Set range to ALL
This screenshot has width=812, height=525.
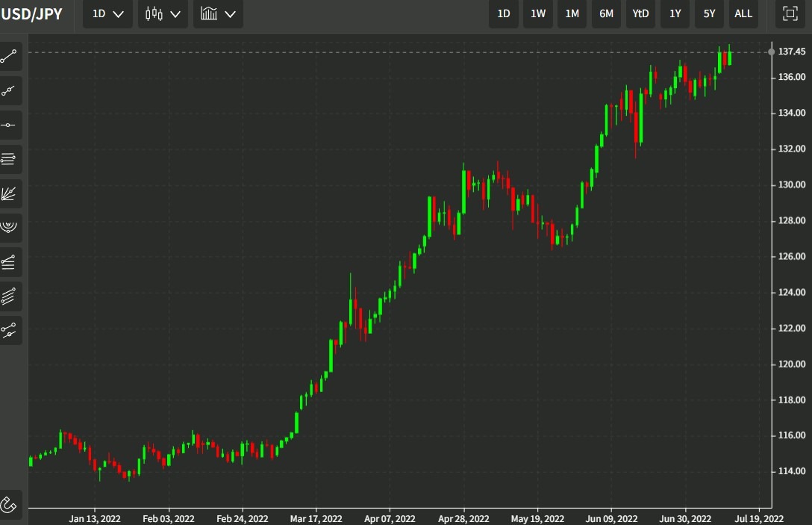click(743, 13)
